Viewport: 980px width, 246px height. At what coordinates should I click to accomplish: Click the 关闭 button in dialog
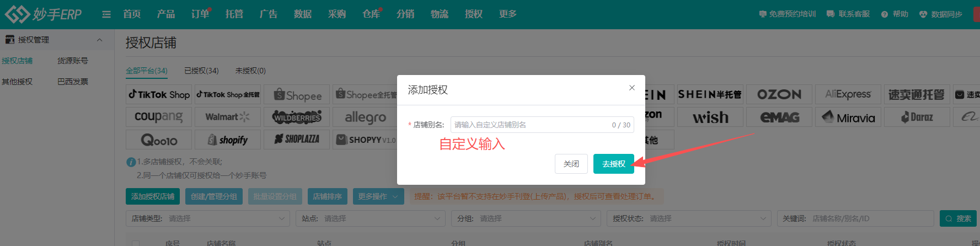coord(571,164)
